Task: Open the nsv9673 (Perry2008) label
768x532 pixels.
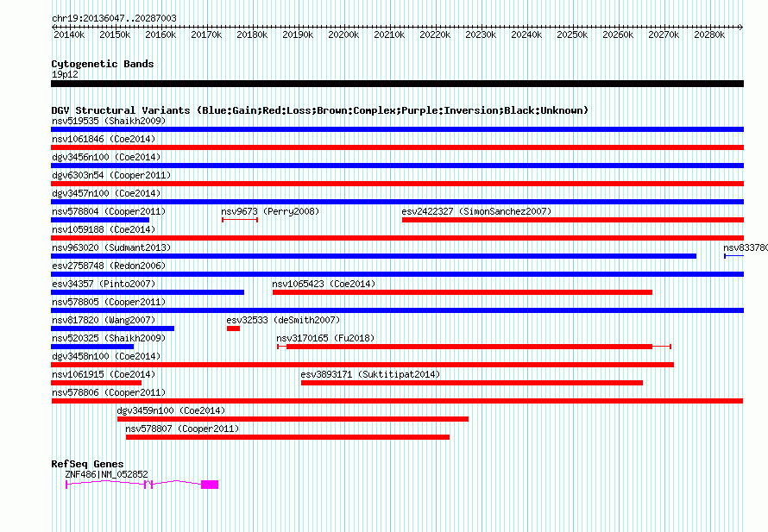Action: pyautogui.click(x=270, y=211)
